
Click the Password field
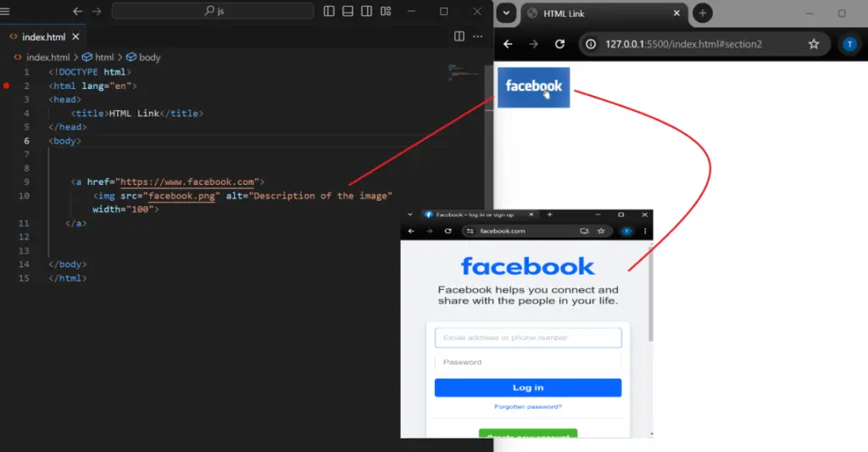[528, 362]
